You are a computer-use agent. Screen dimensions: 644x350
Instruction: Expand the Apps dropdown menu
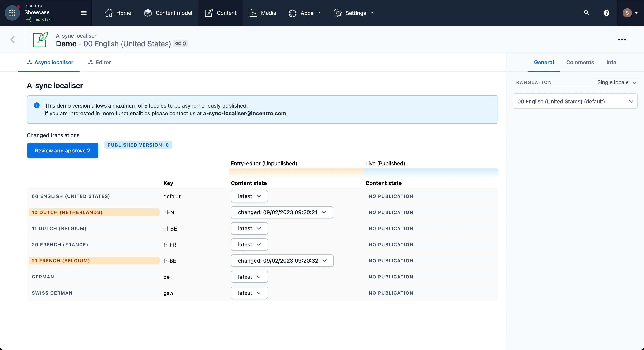[x=305, y=13]
